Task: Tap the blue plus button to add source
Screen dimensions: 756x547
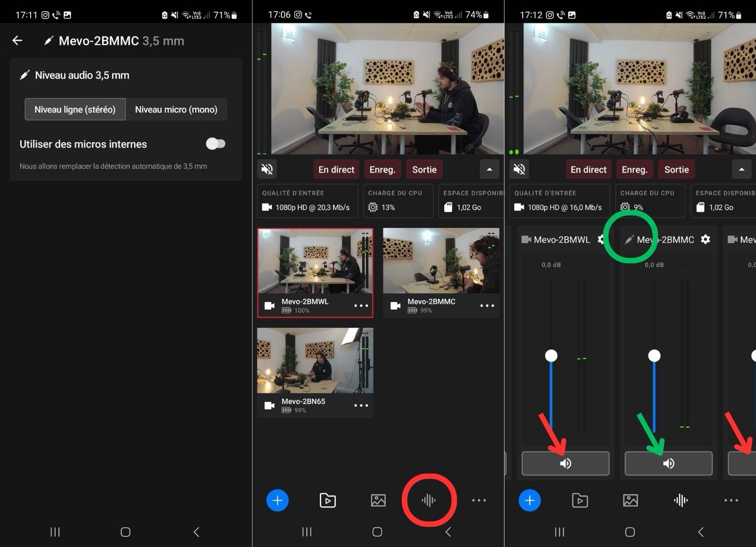Action: tap(277, 500)
